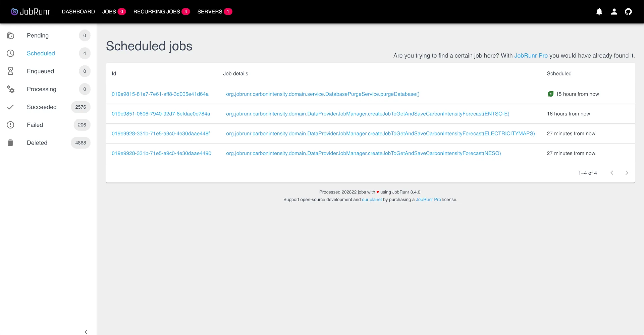This screenshot has width=644, height=335.
Task: Click the Deleted count 4868 badge
Action: (x=80, y=143)
